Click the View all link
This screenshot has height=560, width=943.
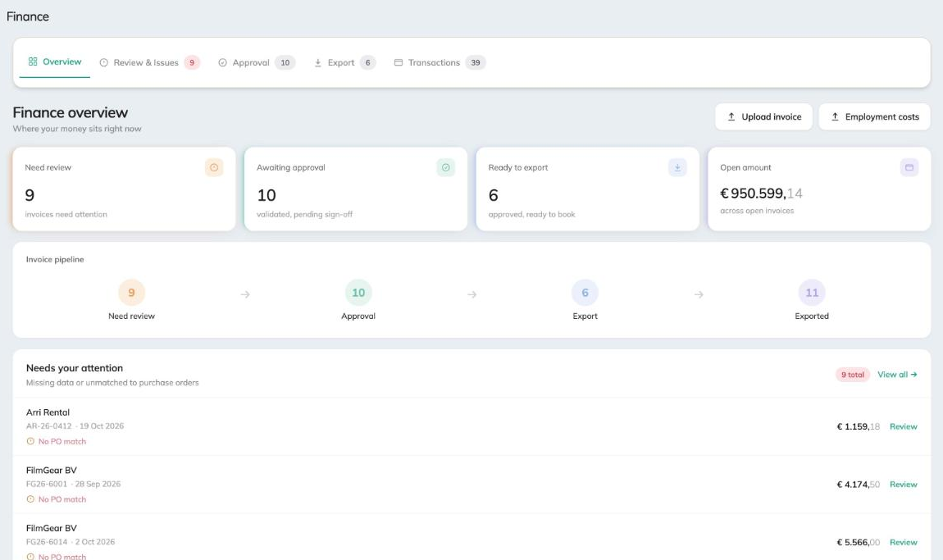(x=897, y=375)
